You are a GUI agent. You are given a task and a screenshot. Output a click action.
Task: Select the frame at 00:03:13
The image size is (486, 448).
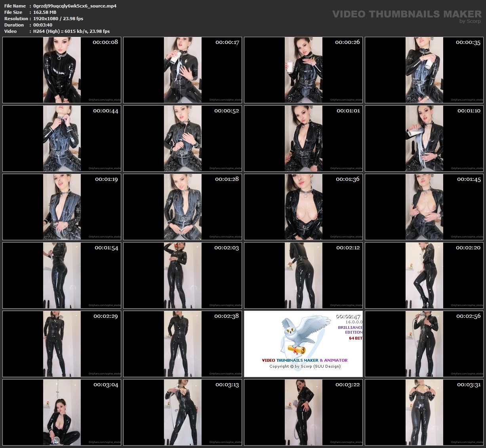[x=183, y=412]
